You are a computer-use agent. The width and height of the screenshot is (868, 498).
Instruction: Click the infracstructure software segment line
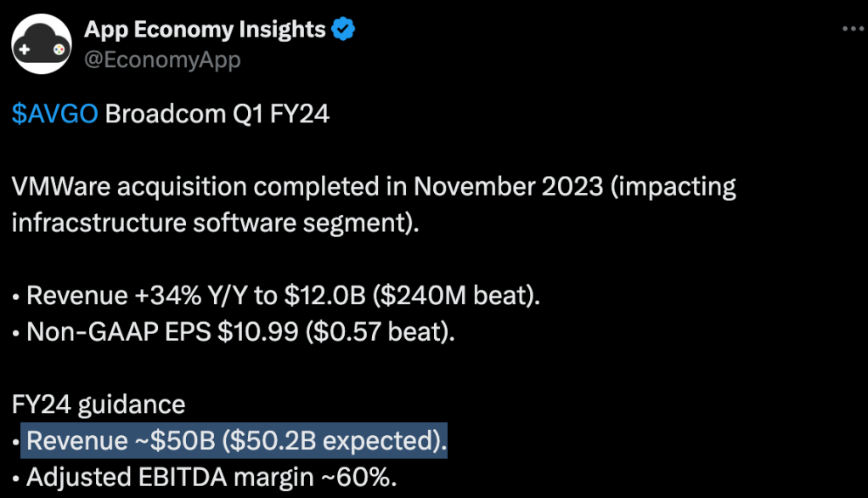point(217,224)
